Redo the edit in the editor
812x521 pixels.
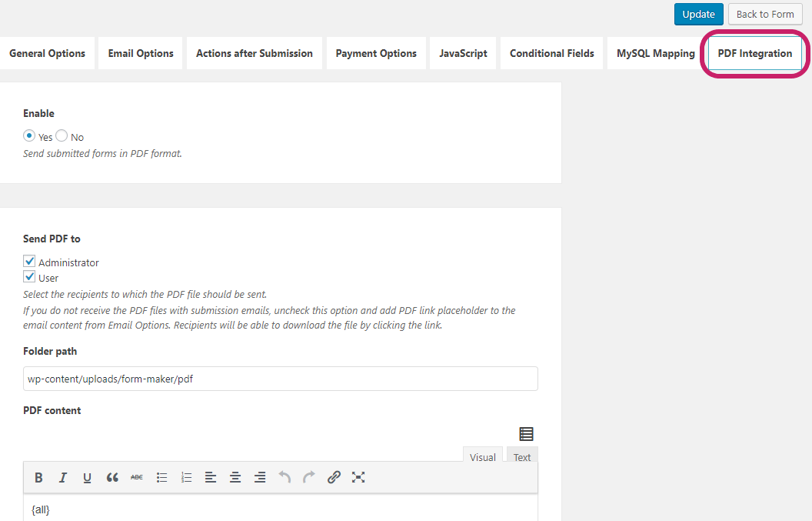[x=309, y=477]
